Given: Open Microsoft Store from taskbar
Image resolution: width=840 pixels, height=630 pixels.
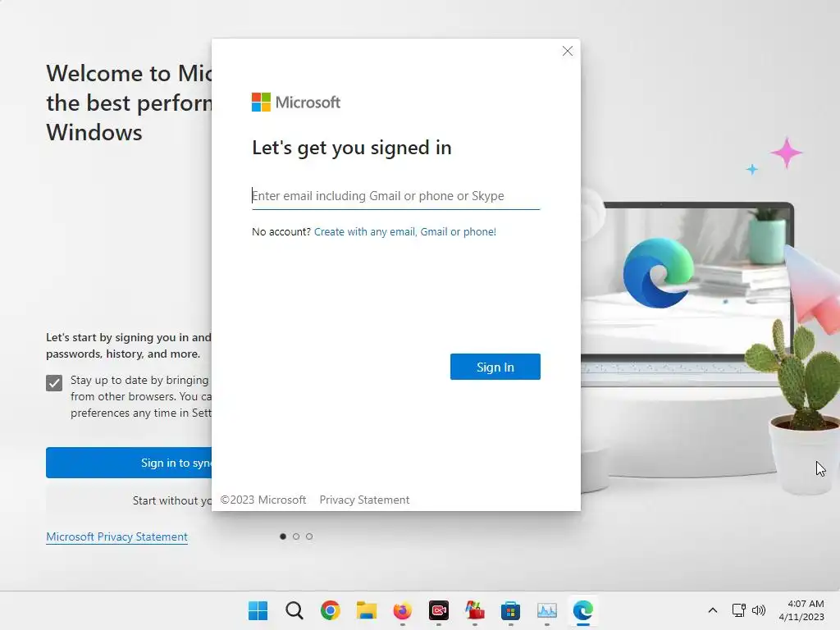Looking at the screenshot, I should pyautogui.click(x=510, y=610).
